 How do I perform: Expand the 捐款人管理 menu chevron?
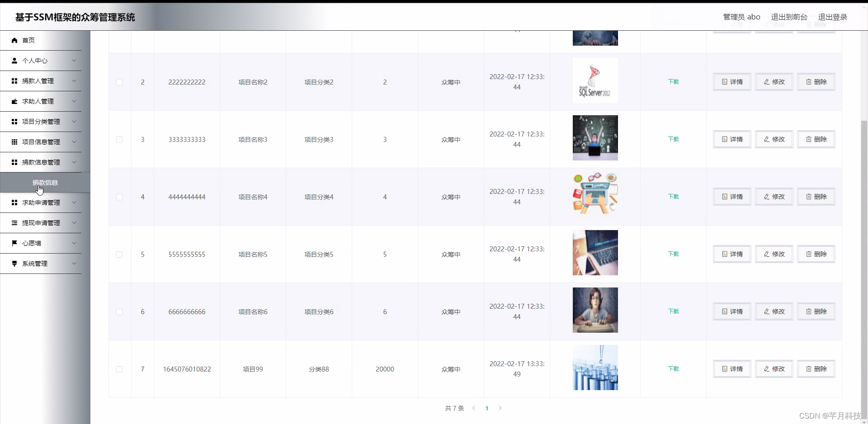point(74,81)
